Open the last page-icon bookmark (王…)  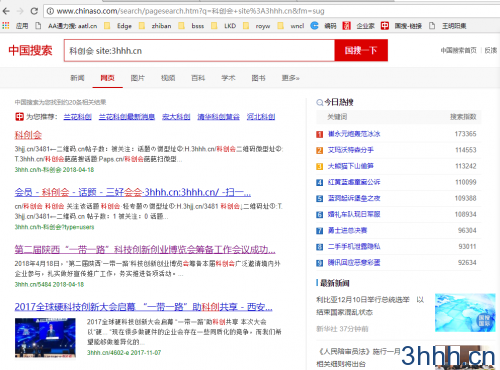[448, 26]
